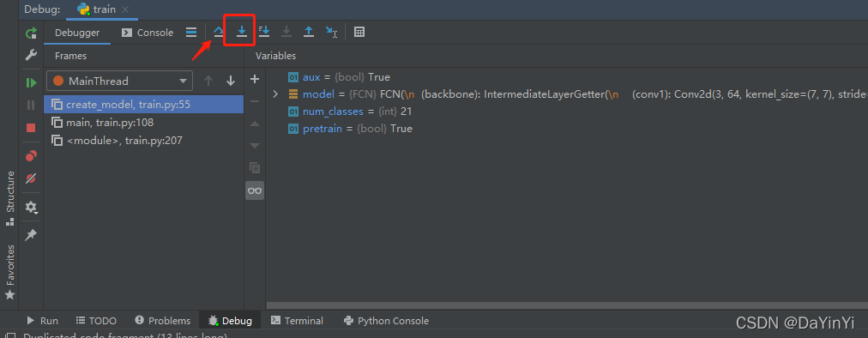Click the Rerun 'train' debug icon
This screenshot has width=868, height=338.
tap(31, 33)
